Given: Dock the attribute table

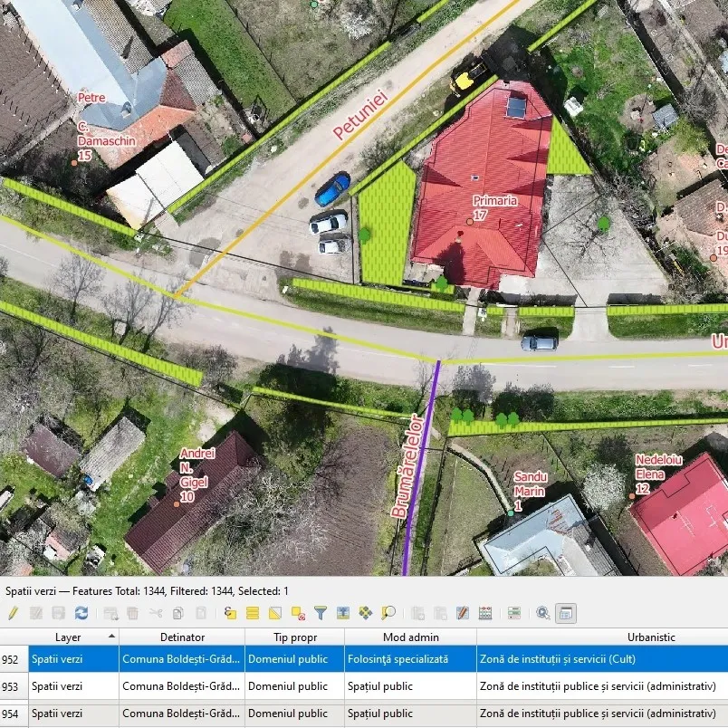Looking at the screenshot, I should point(566,612).
